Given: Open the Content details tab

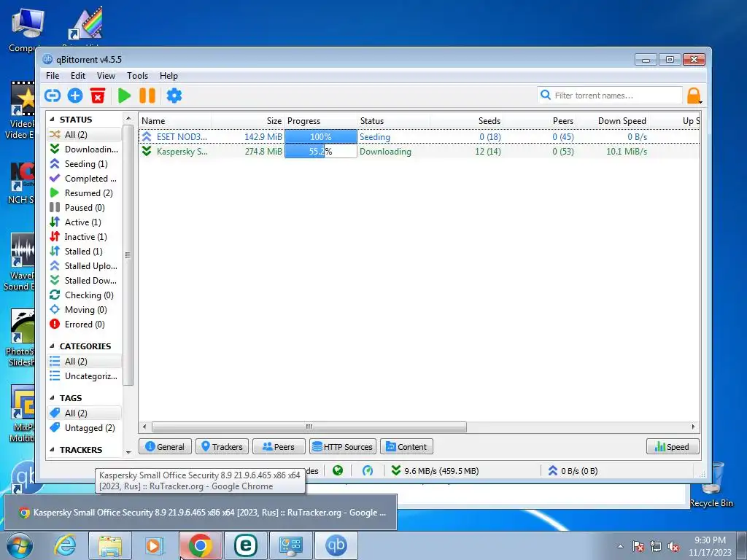Looking at the screenshot, I should coord(406,447).
